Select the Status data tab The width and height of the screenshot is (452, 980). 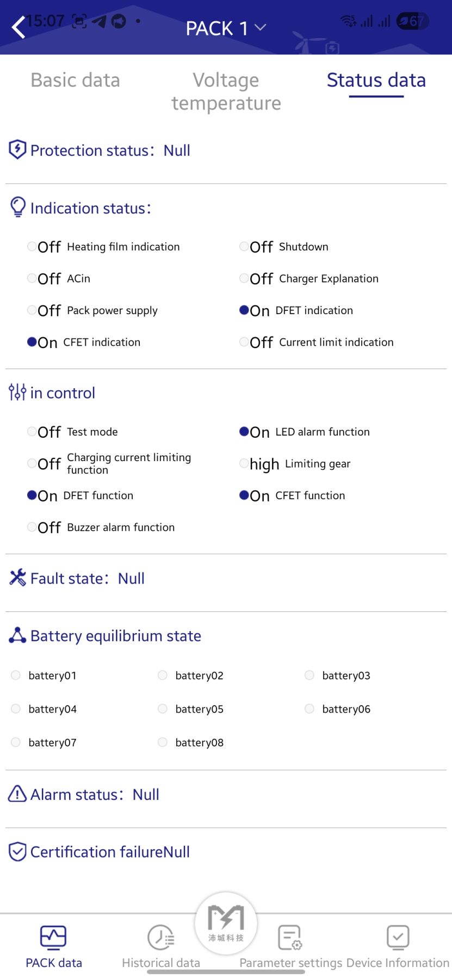click(x=376, y=80)
